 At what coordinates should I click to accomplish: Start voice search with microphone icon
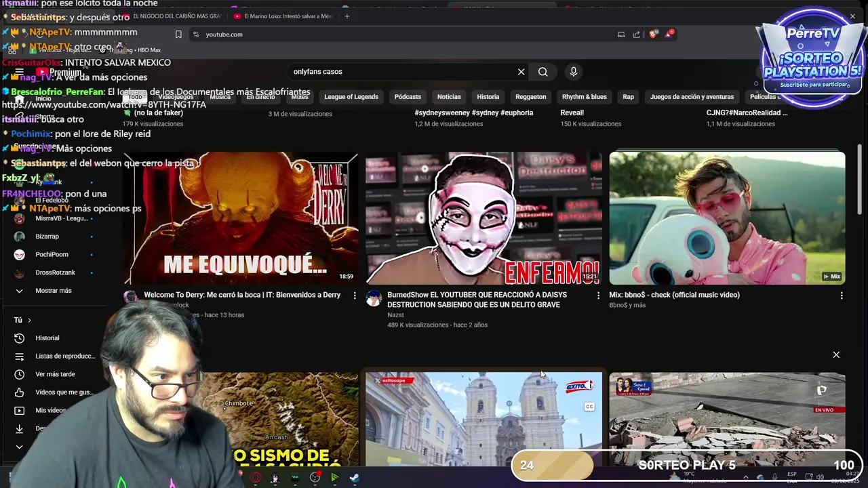click(x=574, y=72)
